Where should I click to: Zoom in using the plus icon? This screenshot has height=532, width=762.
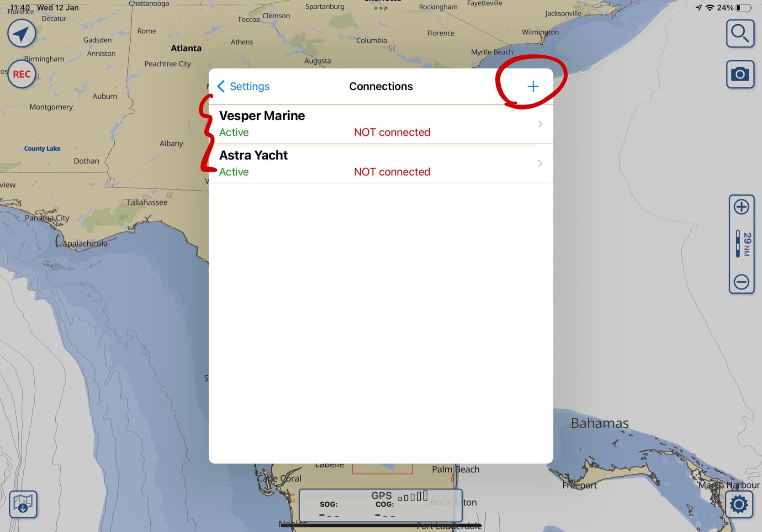pyautogui.click(x=741, y=206)
